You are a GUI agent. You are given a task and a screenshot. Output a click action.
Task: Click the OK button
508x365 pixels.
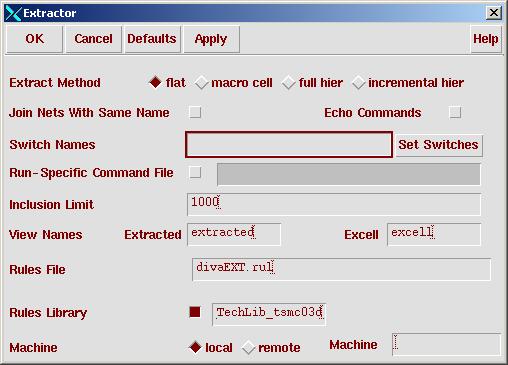(x=34, y=39)
